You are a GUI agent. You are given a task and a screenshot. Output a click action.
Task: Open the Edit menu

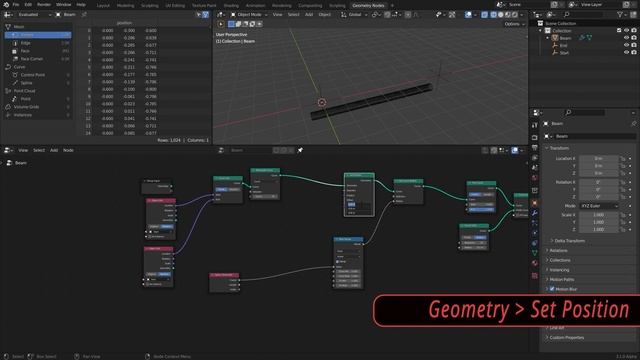28,4
